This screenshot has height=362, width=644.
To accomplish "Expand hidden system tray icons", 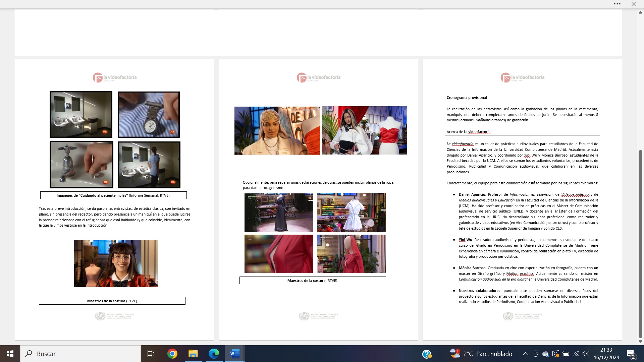I will [526, 354].
